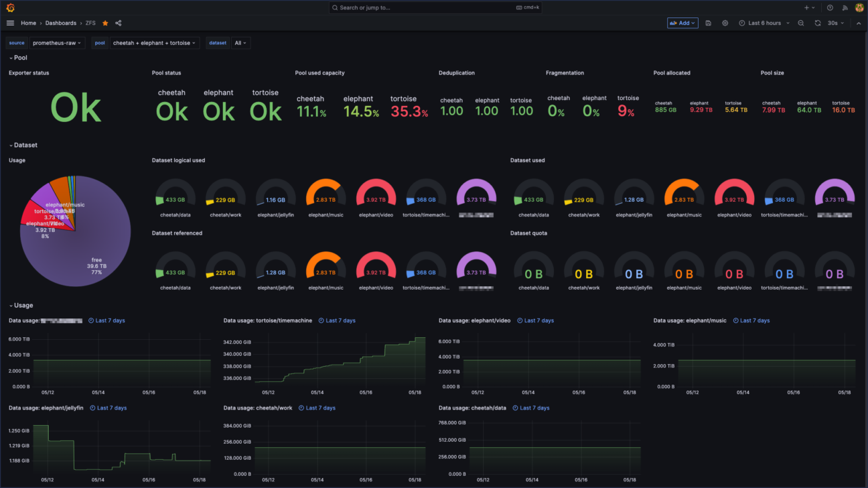Image resolution: width=868 pixels, height=488 pixels.
Task: Open the Add panel dropdown
Action: tap(682, 23)
